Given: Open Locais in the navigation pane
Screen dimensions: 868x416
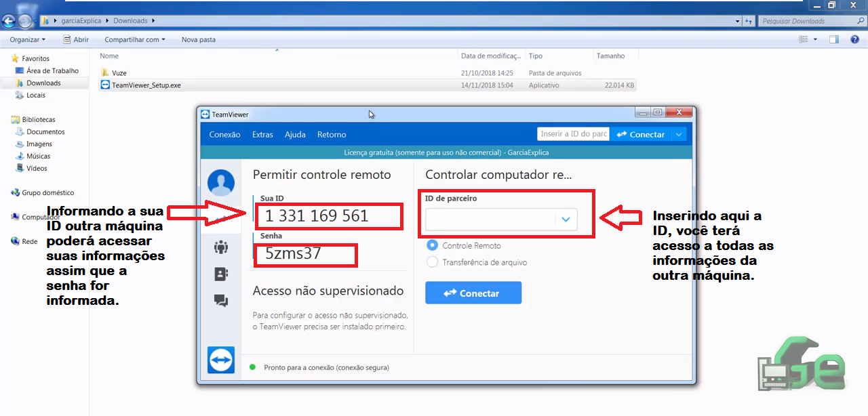Looking at the screenshot, I should (36, 95).
